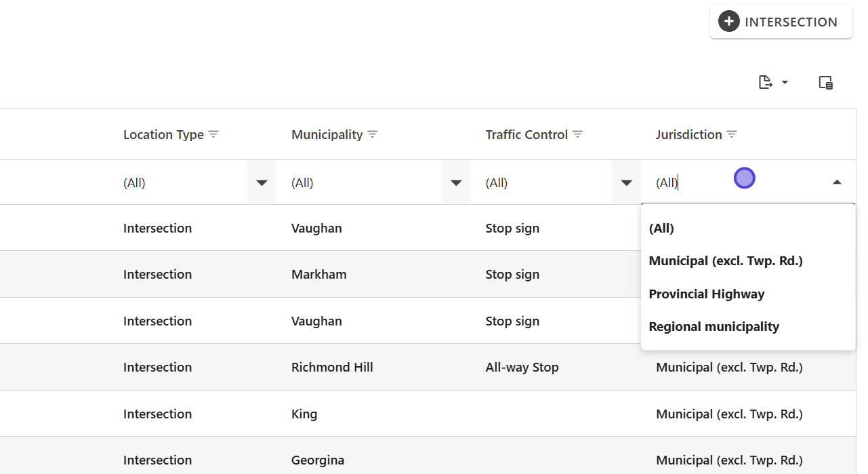Expand the Location Type filter dropdown
The width and height of the screenshot is (868, 474).
[x=262, y=182]
